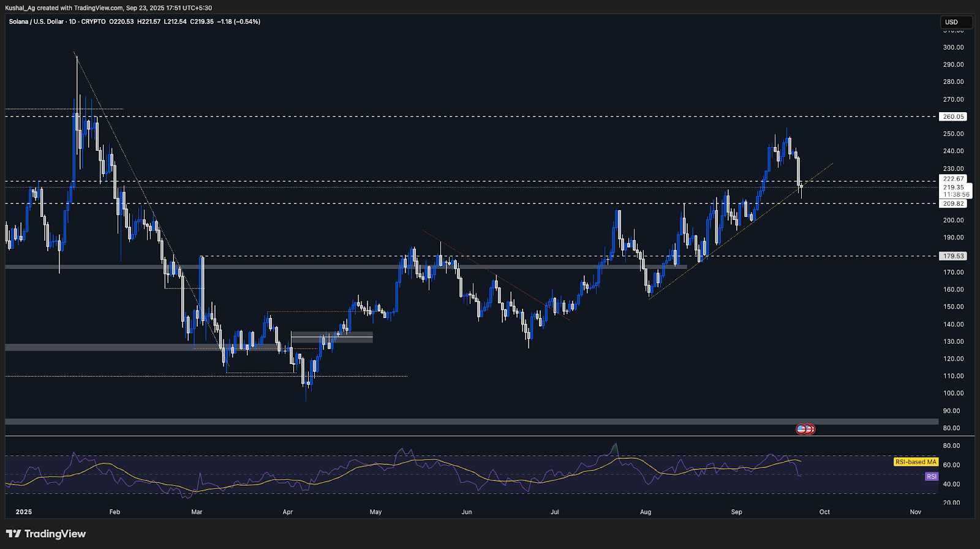Click the May label on the time axis

click(x=375, y=512)
